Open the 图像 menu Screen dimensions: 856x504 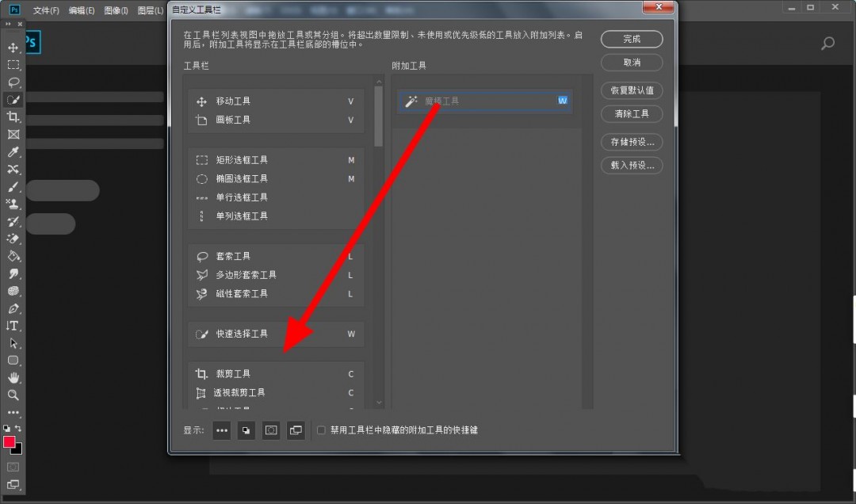(117, 10)
